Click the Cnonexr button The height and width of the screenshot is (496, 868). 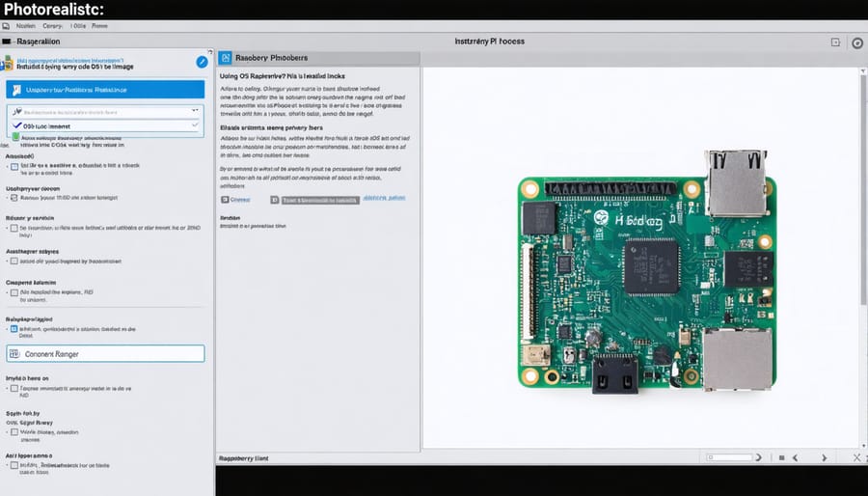[236, 200]
